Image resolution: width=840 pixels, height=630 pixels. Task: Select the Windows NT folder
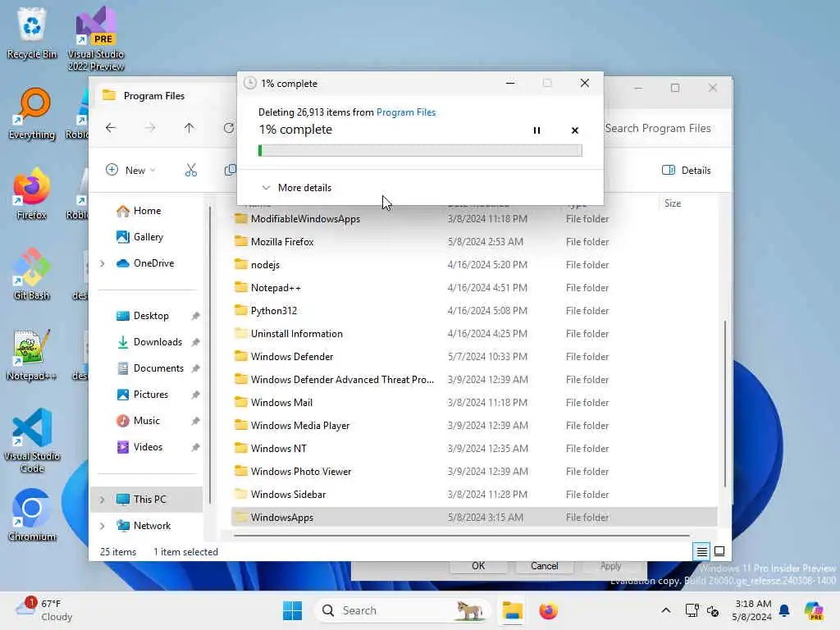pos(474,449)
